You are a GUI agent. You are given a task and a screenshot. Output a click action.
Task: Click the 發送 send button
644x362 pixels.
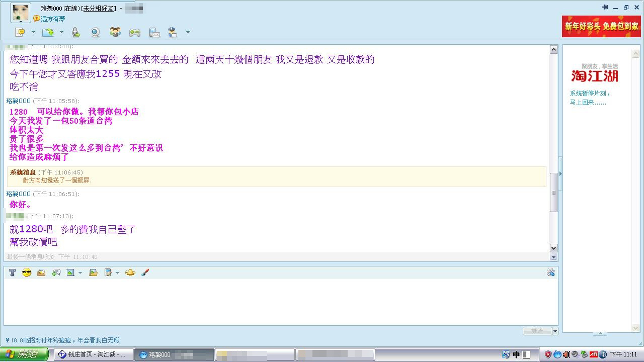point(537,331)
